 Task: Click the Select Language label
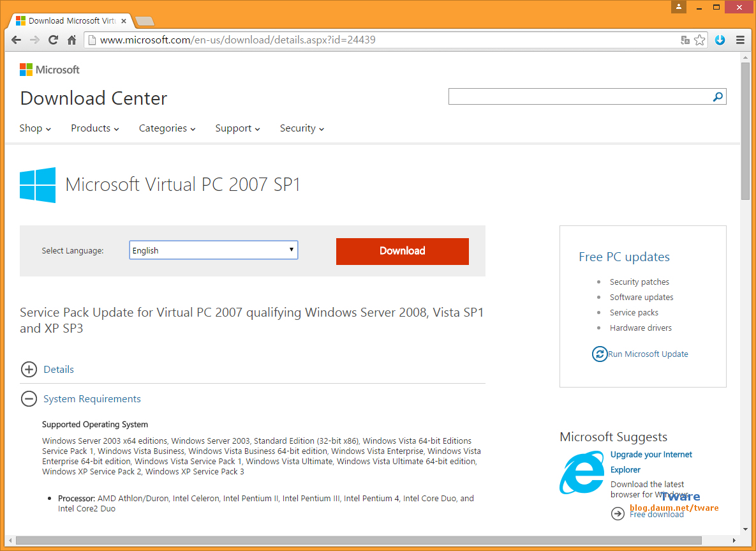[x=73, y=251]
